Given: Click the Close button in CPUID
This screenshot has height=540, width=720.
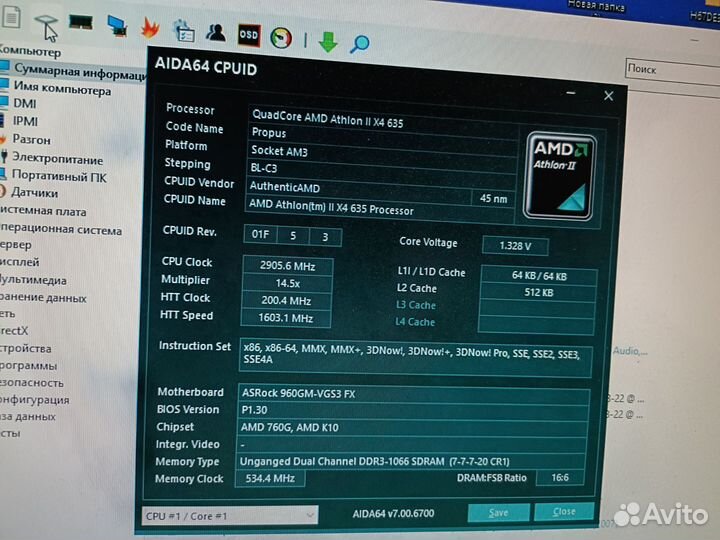Looking at the screenshot, I should point(564,512).
